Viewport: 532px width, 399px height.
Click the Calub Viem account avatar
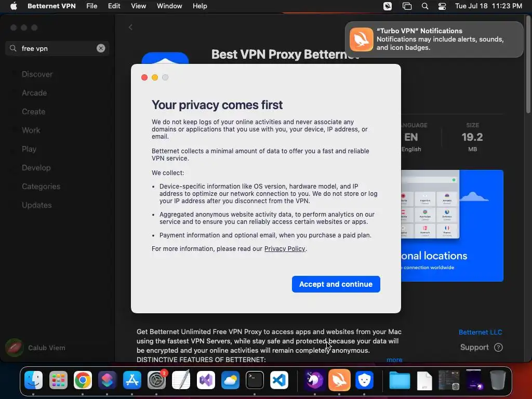[14, 348]
